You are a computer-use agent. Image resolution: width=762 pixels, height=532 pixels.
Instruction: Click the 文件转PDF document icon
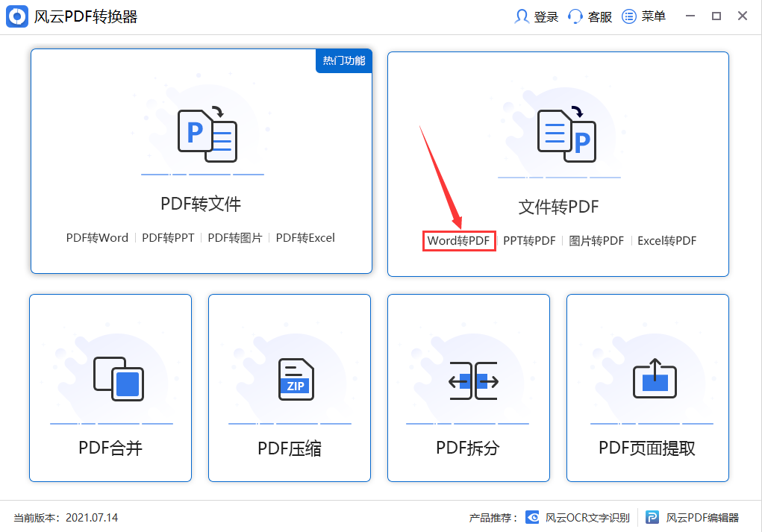(566, 134)
